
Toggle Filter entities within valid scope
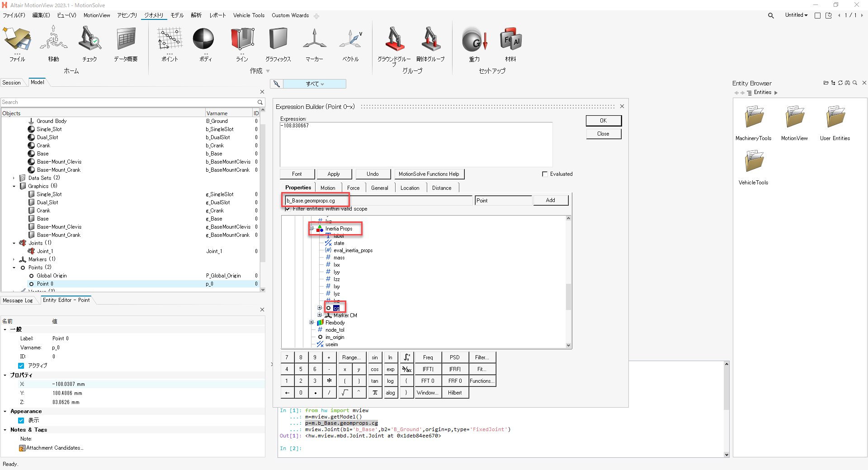(x=288, y=209)
